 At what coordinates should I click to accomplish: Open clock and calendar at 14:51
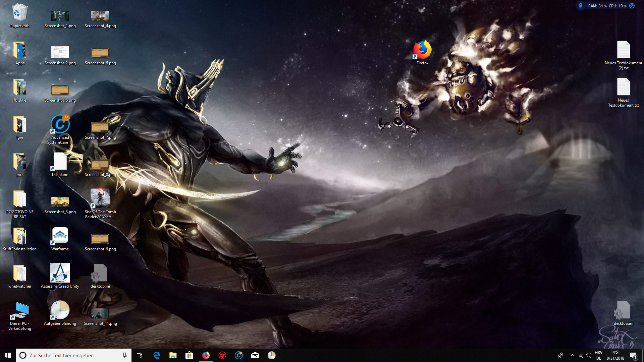615,355
